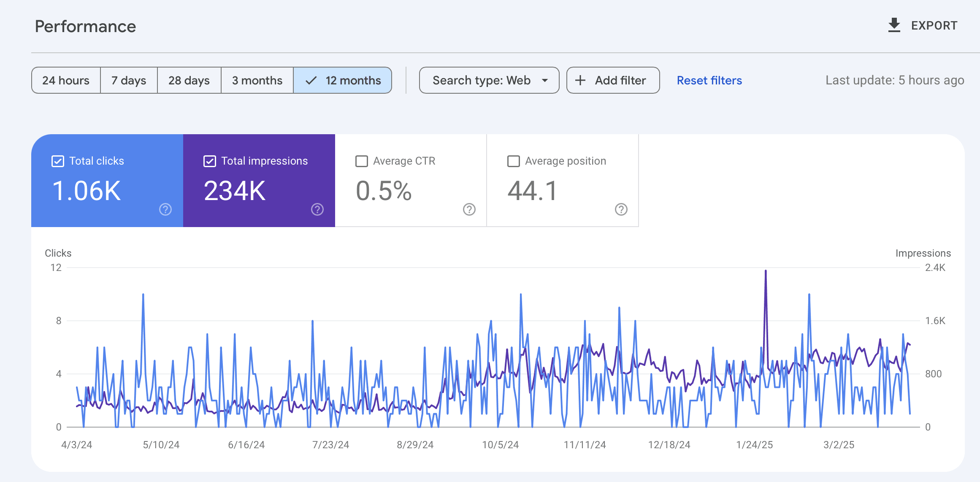Enable the Average position checkbox

click(514, 161)
